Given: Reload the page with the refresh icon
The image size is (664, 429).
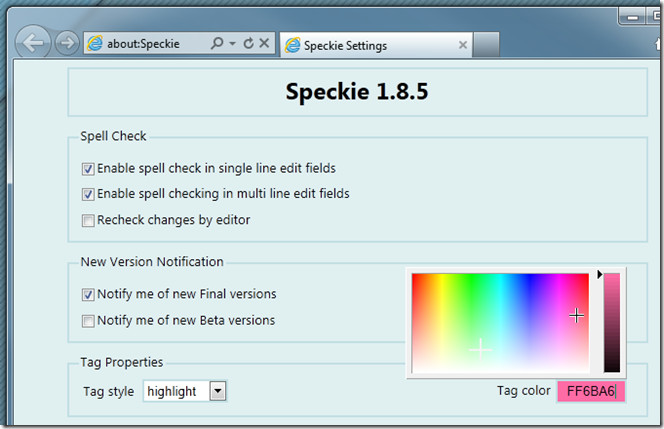Looking at the screenshot, I should click(249, 43).
